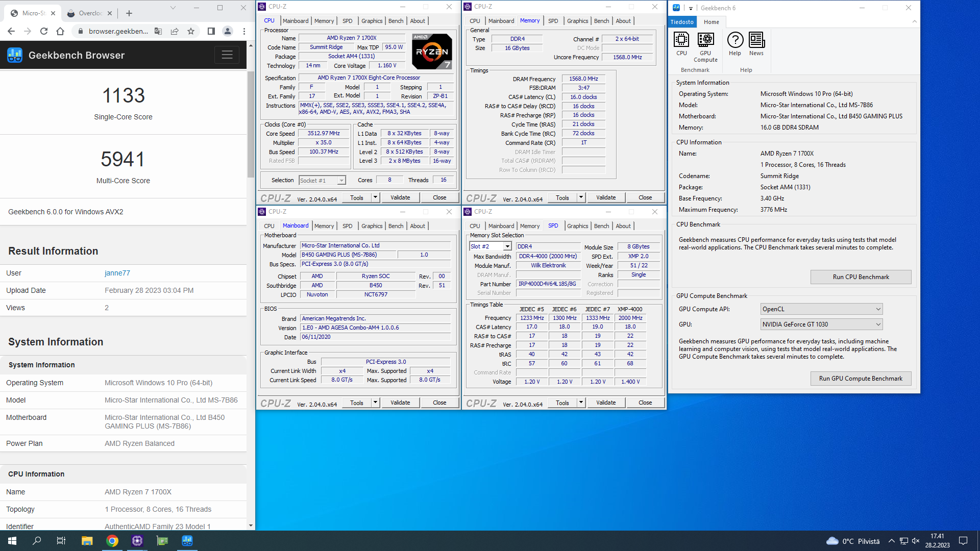Click the weather widget in taskbar
This screenshot has width=980, height=551.
[853, 541]
